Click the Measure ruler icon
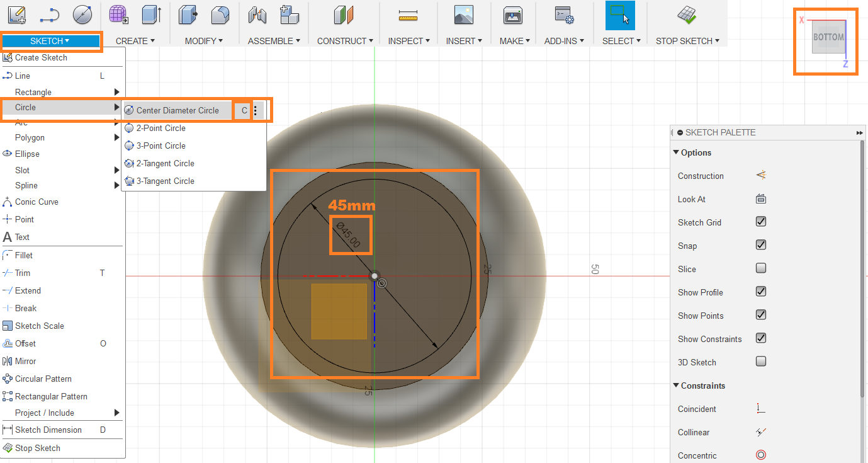The image size is (868, 463). coord(409,14)
